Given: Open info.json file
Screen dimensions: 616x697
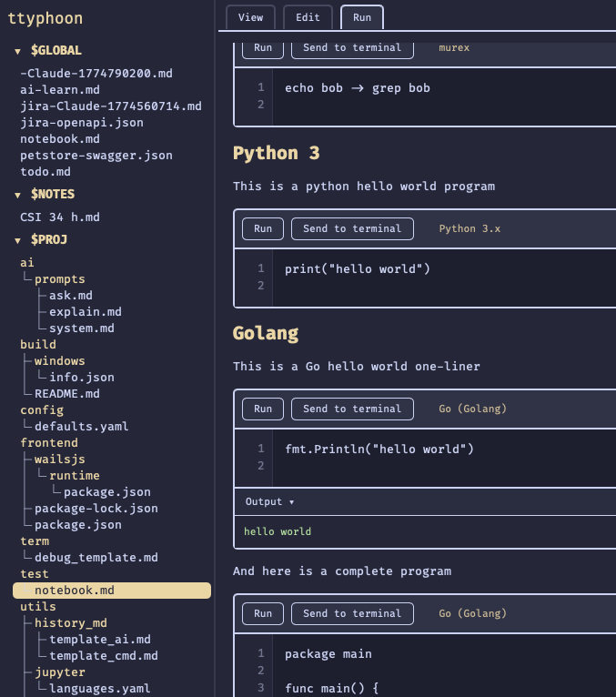Looking at the screenshot, I should [x=82, y=378].
